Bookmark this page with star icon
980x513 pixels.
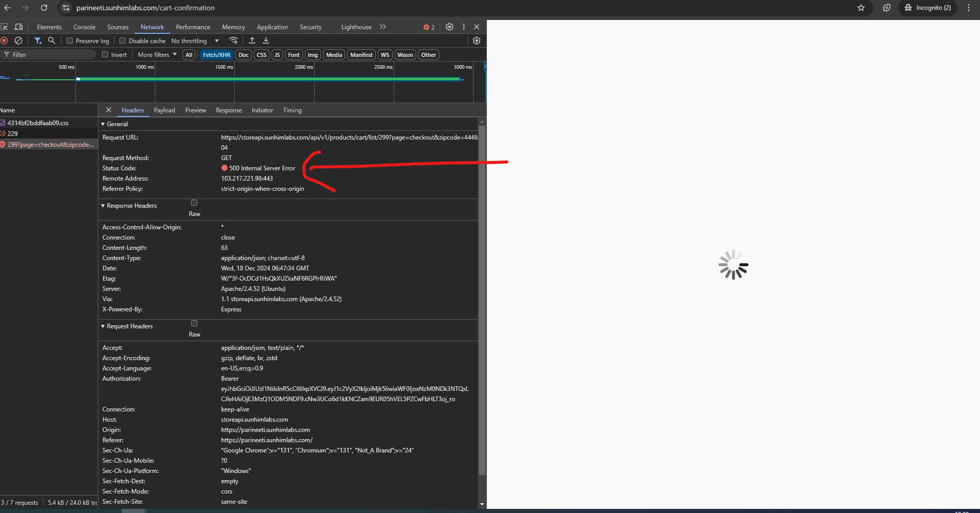861,8
